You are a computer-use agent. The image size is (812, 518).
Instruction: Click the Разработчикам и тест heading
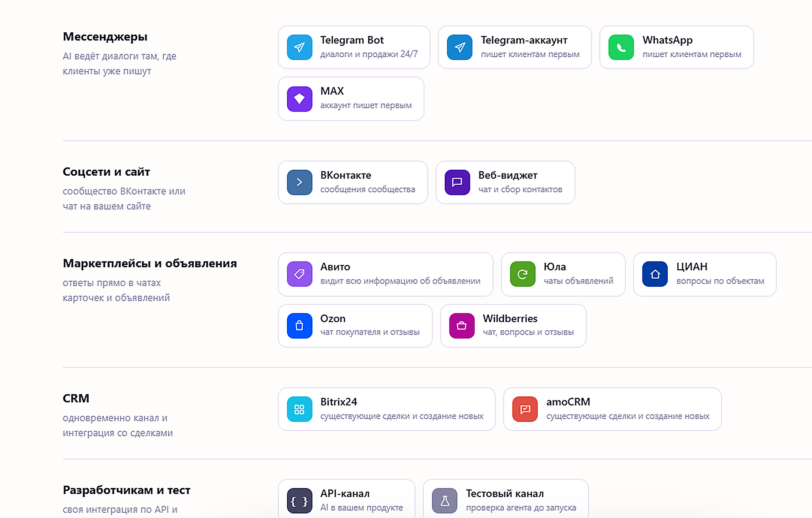pos(127,490)
